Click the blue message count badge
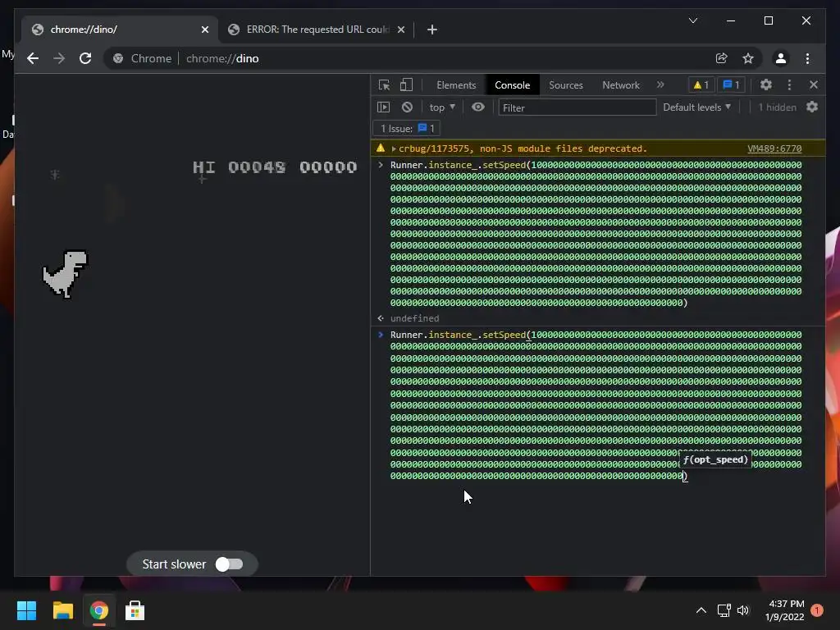The height and width of the screenshot is (630, 840). (731, 84)
